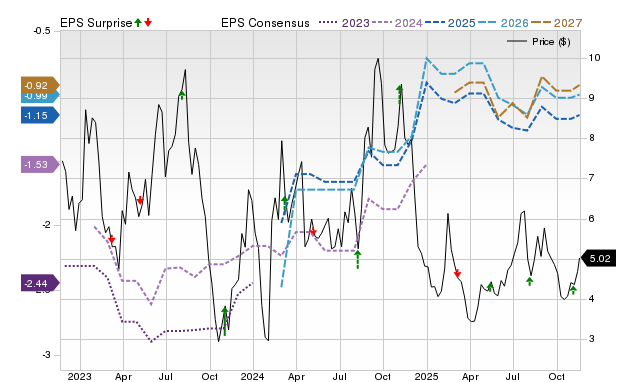Image resolution: width=640 pixels, height=382 pixels.
Task: Click the 6 price axis label
Action: (591, 218)
